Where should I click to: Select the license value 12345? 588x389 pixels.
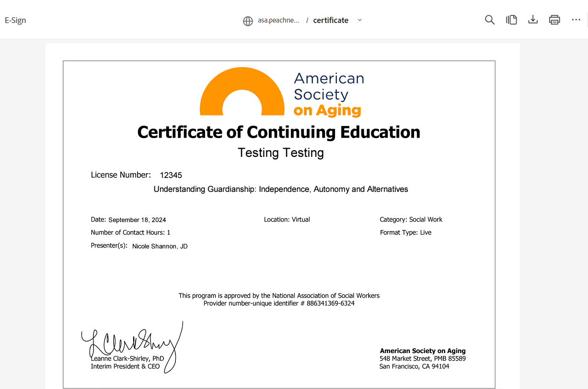pyautogui.click(x=171, y=176)
